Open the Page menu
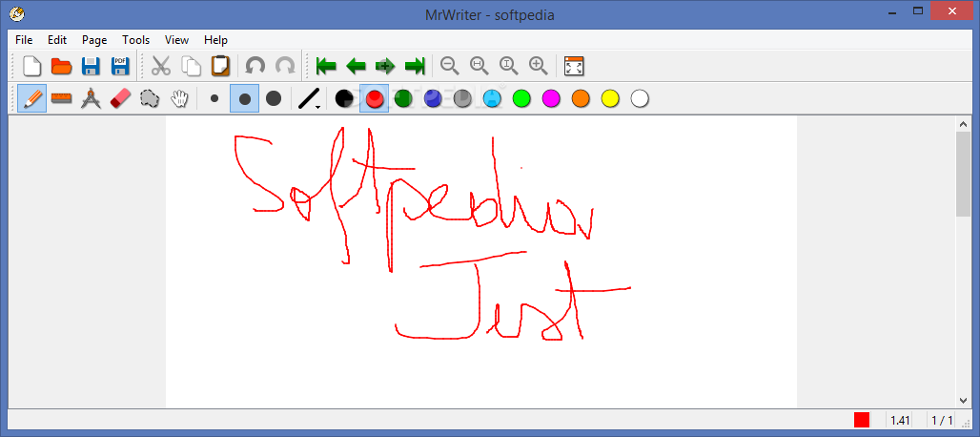The image size is (980, 437). [x=94, y=39]
